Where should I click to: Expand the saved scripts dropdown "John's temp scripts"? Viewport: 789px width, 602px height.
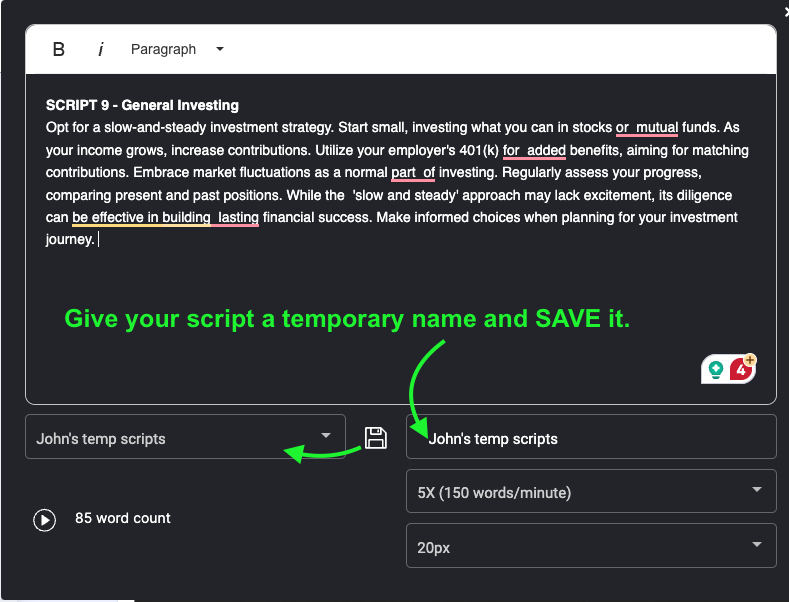[x=185, y=437]
